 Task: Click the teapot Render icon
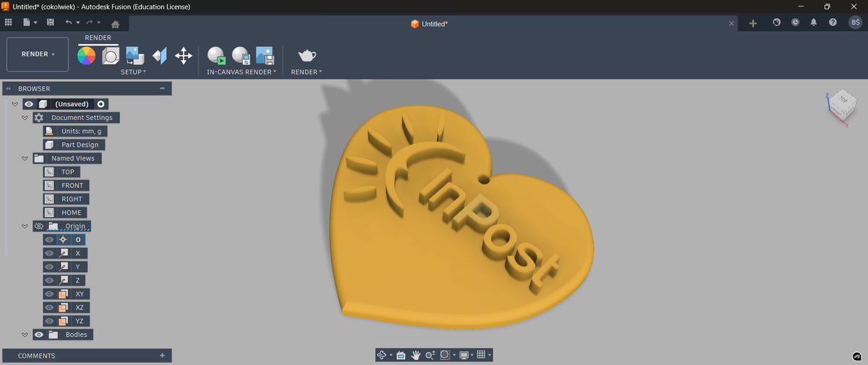point(307,56)
